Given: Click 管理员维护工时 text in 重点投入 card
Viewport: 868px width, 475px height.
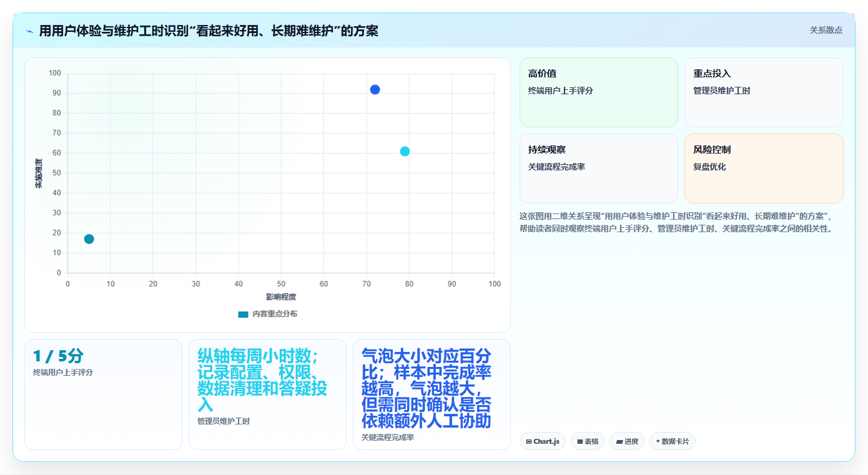Looking at the screenshot, I should pyautogui.click(x=722, y=91).
